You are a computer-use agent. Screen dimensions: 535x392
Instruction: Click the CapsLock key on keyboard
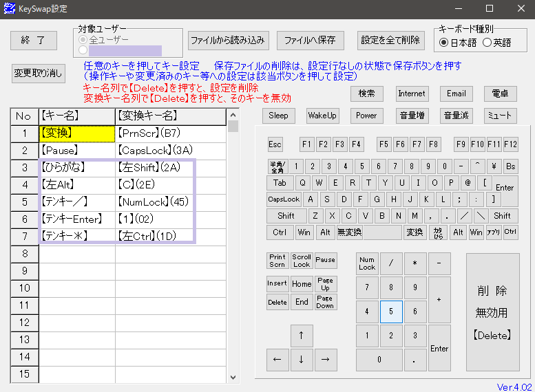coord(284,199)
